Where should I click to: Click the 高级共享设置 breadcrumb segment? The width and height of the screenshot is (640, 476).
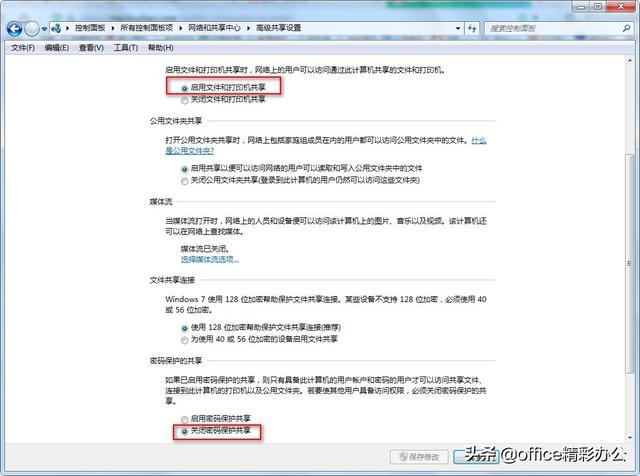(x=278, y=28)
